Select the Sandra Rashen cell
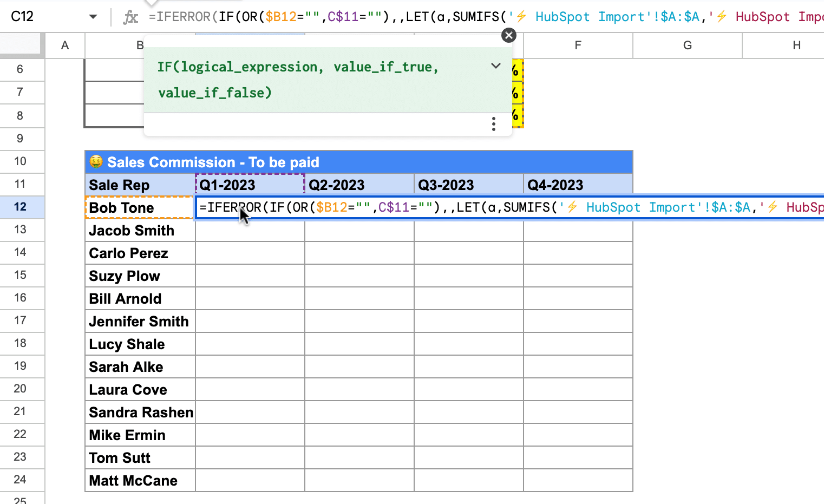 [x=140, y=412]
